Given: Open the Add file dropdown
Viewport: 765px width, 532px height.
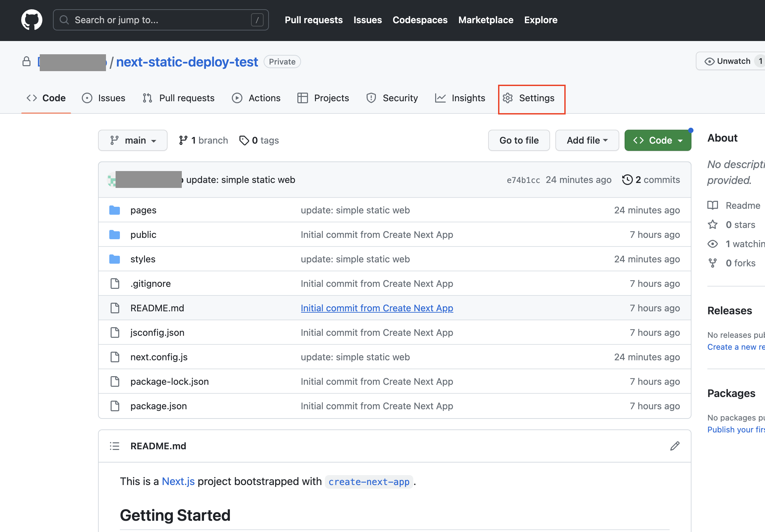Looking at the screenshot, I should pos(587,141).
